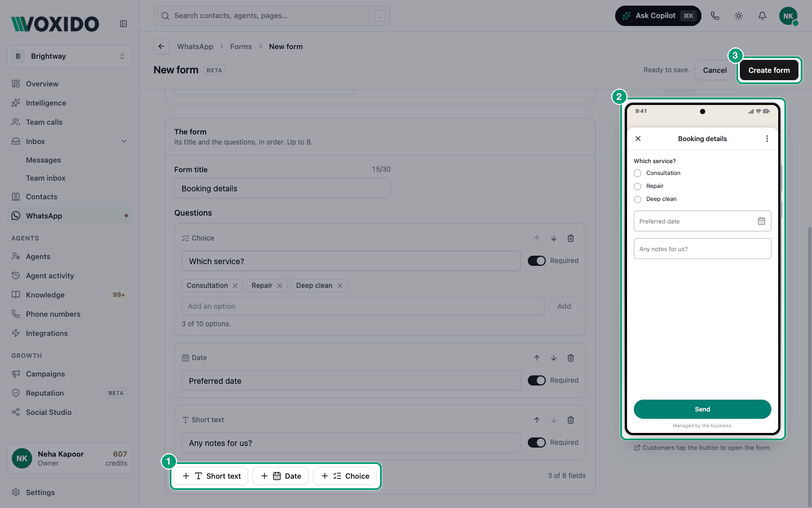812x508 pixels.
Task: Focus the Form title input
Action: click(283, 189)
